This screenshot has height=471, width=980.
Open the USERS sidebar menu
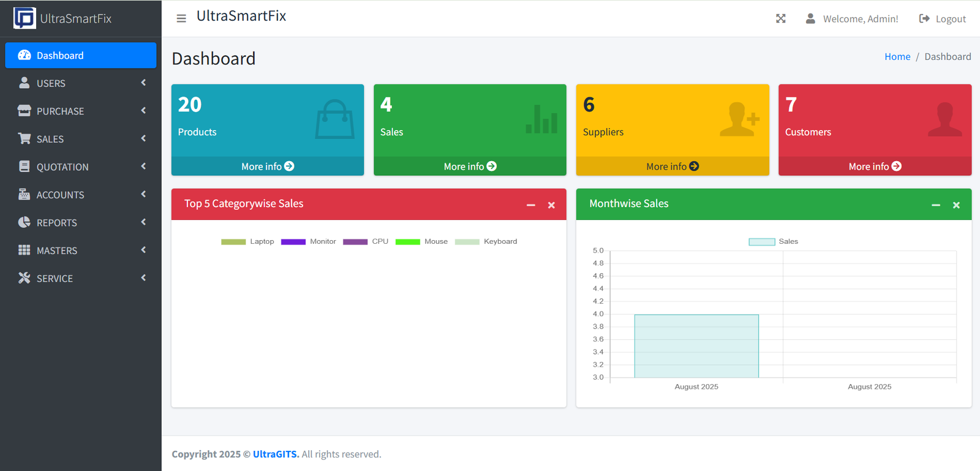(81, 83)
